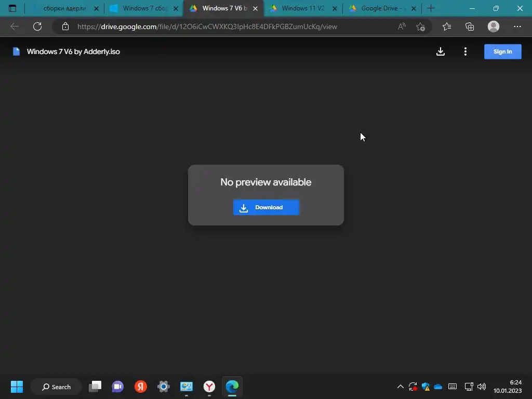Open the volume speaker tray icon
The image size is (532, 399).
click(482, 387)
